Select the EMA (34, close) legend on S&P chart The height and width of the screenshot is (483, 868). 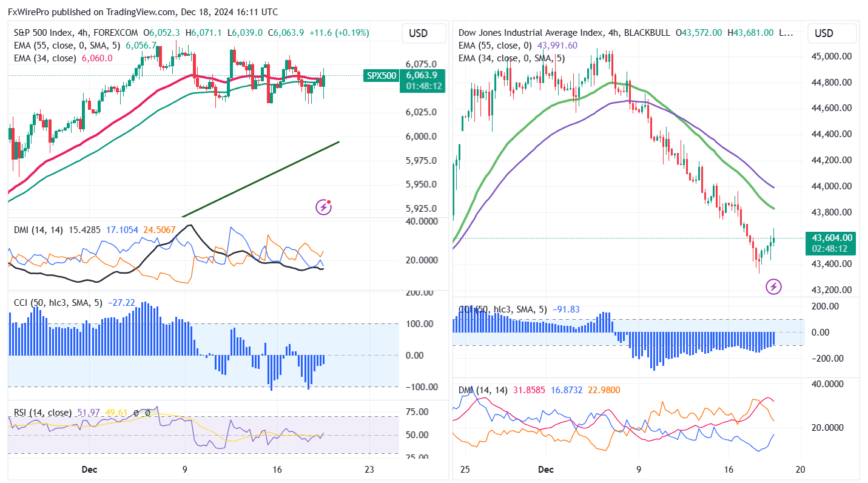[45, 58]
